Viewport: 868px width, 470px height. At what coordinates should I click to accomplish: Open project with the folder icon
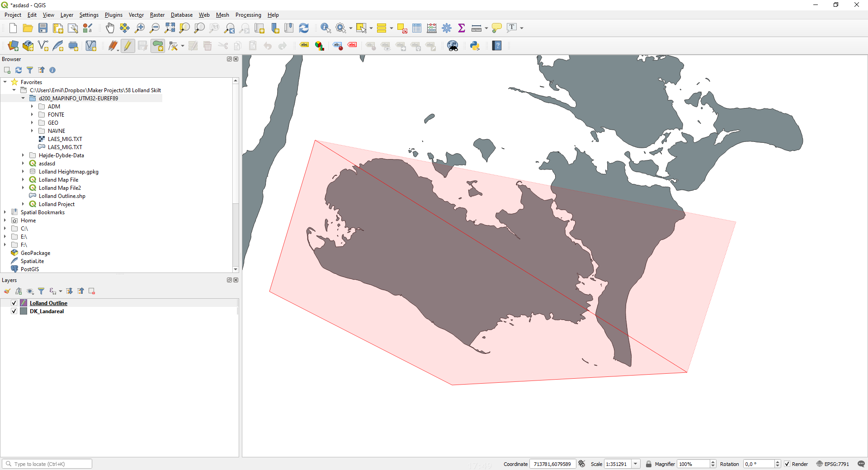pos(28,28)
